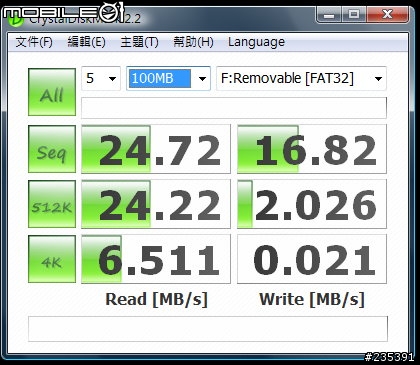
Task: Open the F:Removable drive selection dropdown
Action: point(301,79)
